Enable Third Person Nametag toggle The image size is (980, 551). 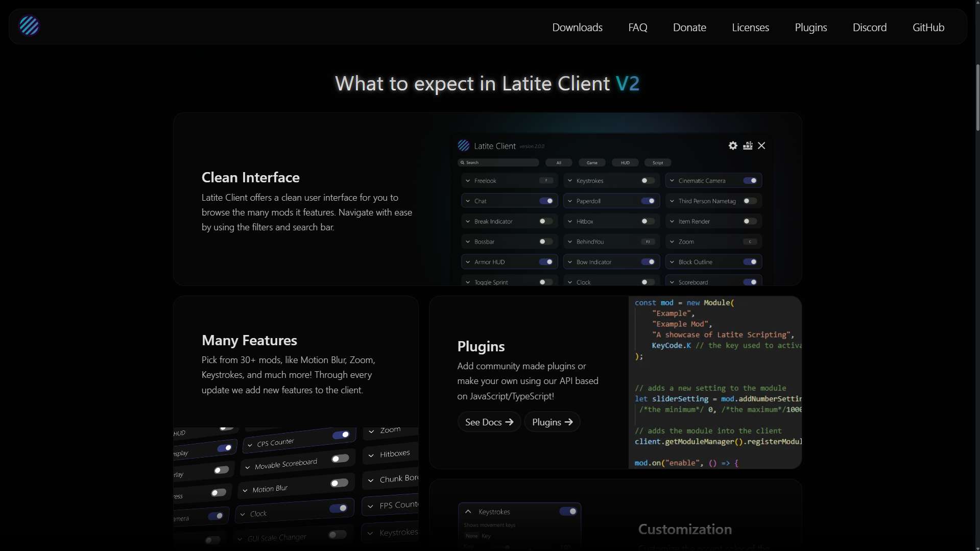point(750,201)
